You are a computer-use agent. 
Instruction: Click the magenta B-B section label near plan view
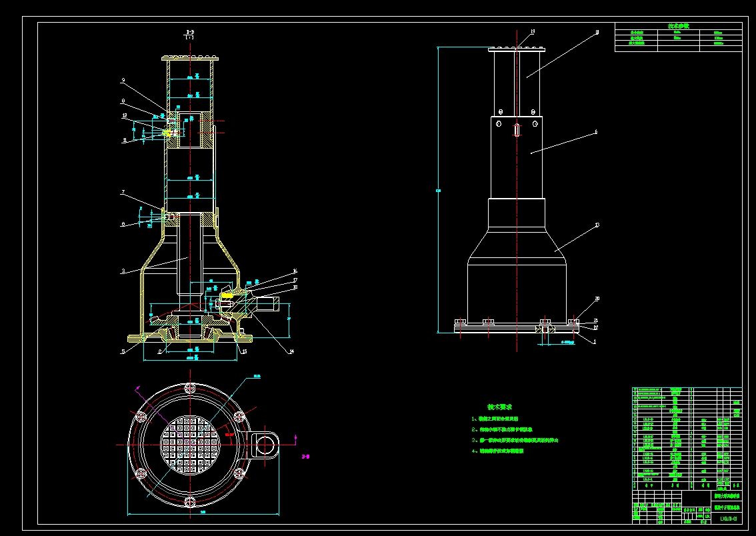pos(305,457)
